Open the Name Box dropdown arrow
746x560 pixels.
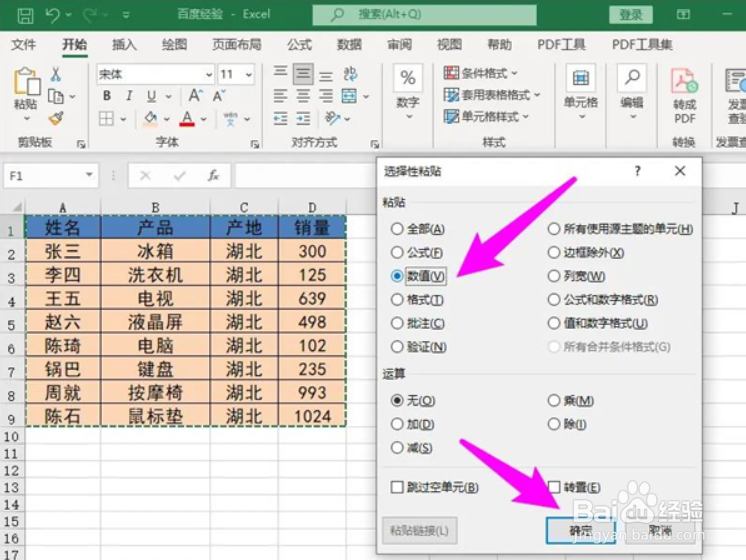(x=89, y=175)
